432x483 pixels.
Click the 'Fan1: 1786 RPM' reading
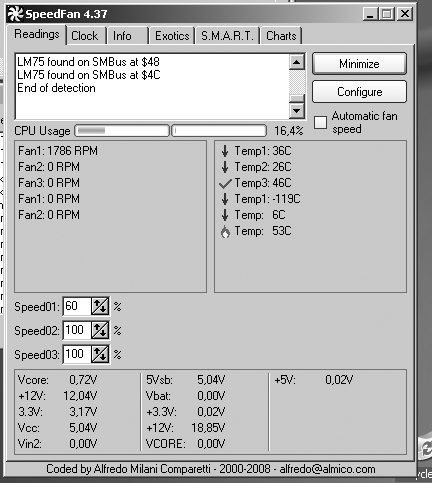pos(58,151)
